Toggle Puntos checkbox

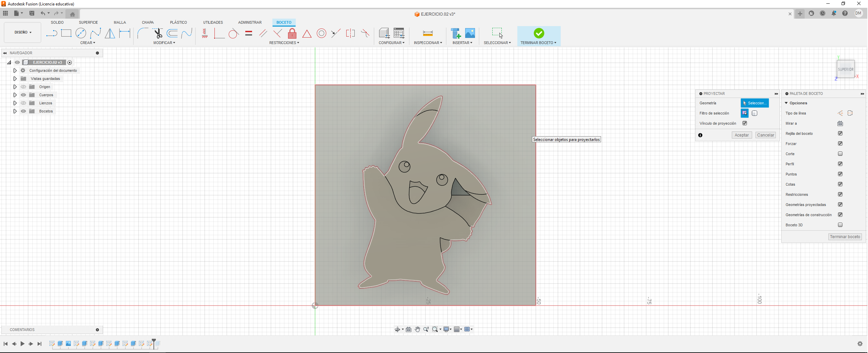(840, 174)
